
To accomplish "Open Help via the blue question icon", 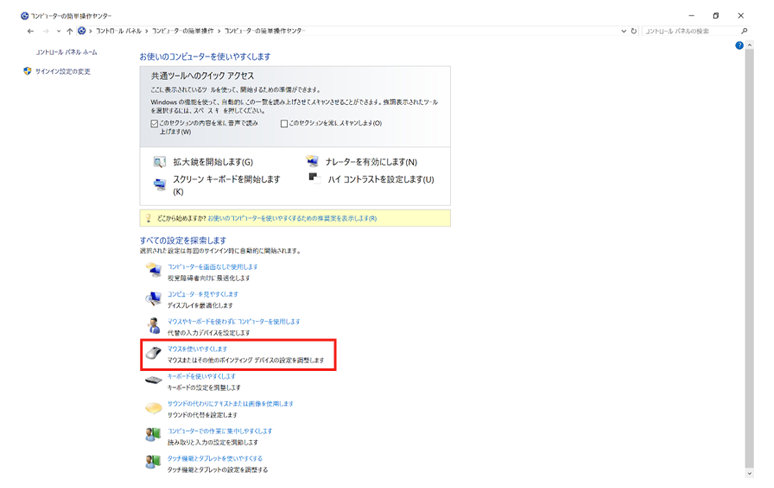I will [739, 45].
